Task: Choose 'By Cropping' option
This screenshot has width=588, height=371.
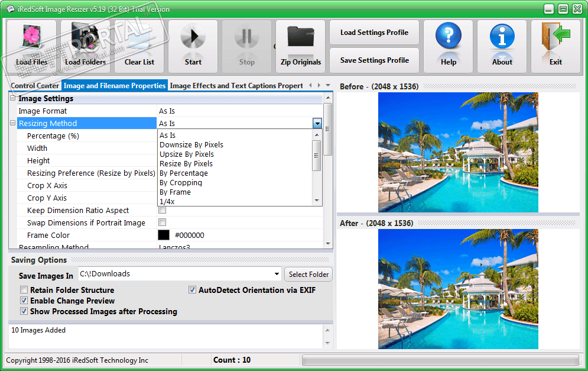Action: pyautogui.click(x=235, y=182)
